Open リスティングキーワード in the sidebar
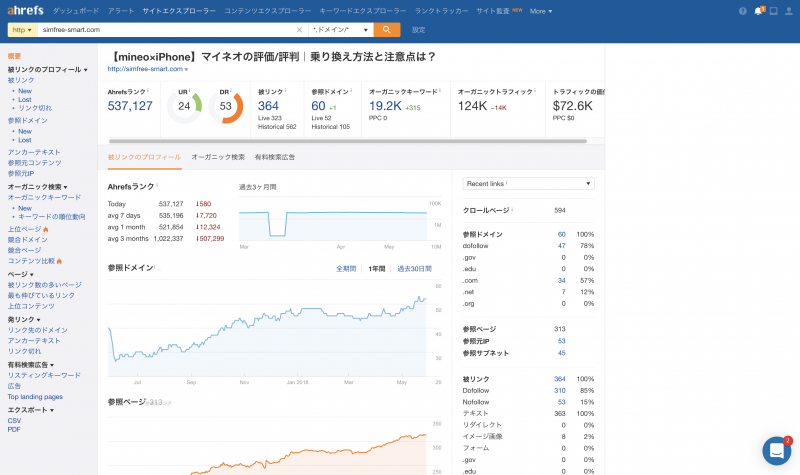 (x=44, y=376)
